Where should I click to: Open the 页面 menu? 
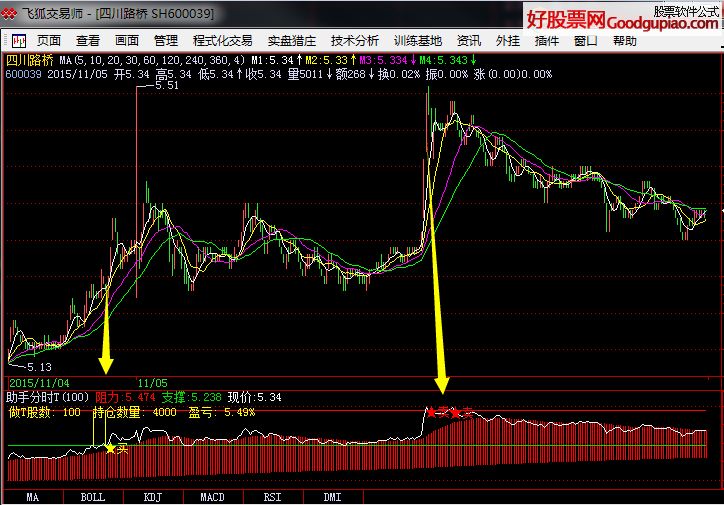[49, 41]
